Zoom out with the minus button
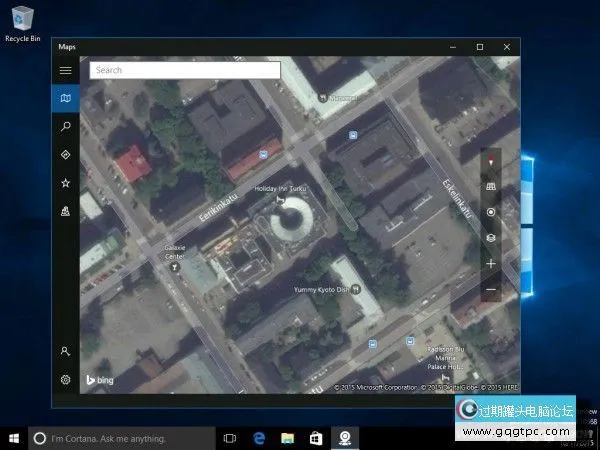This screenshot has height=450, width=600. 490,290
